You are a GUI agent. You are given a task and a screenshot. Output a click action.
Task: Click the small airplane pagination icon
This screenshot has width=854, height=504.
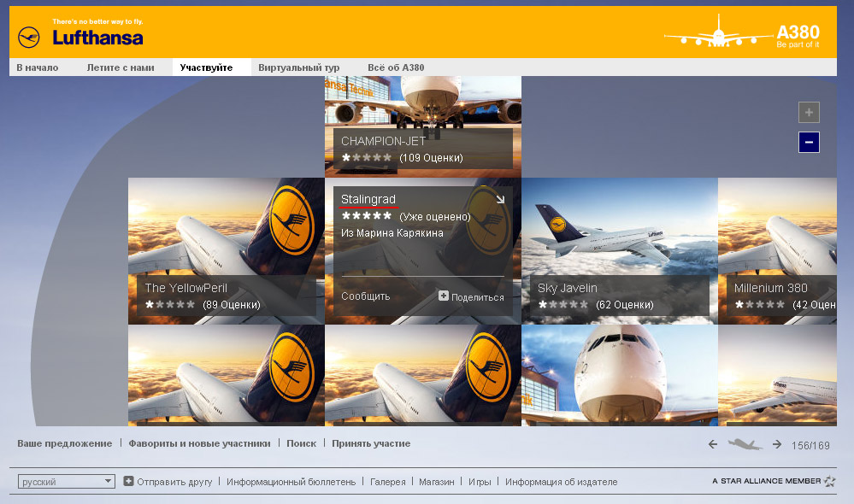(x=745, y=445)
